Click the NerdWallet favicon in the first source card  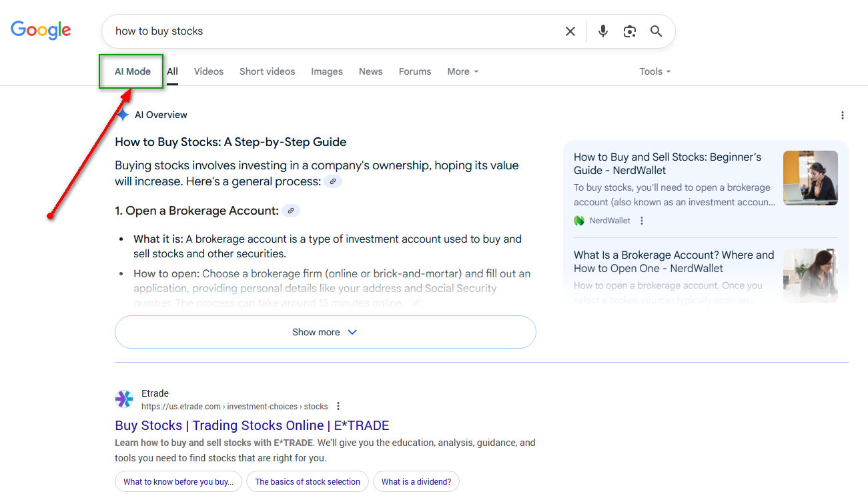coord(579,221)
